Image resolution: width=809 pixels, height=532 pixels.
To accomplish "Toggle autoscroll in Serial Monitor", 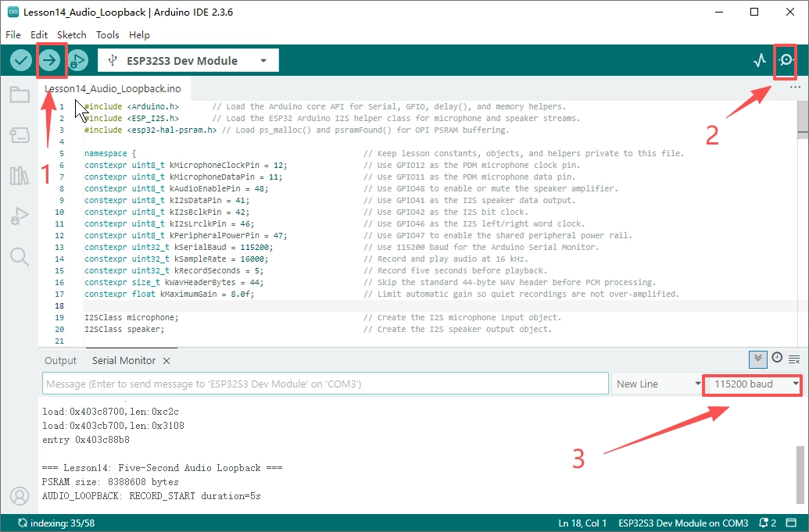I will coord(757,359).
